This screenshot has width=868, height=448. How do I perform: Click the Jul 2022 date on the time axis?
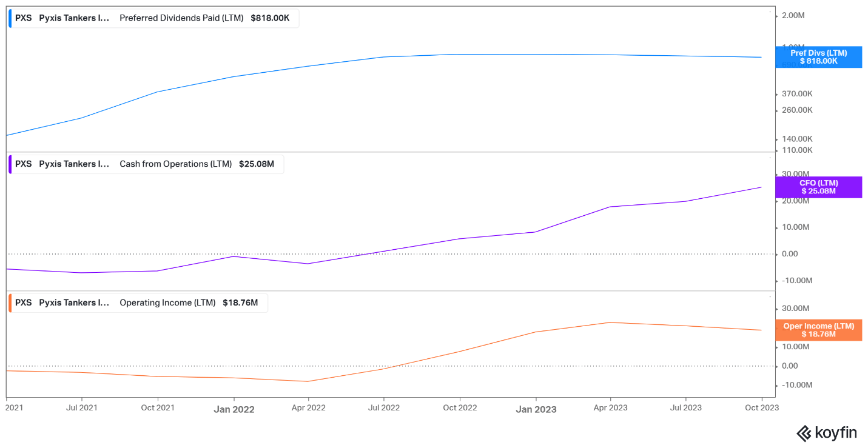[x=383, y=408]
